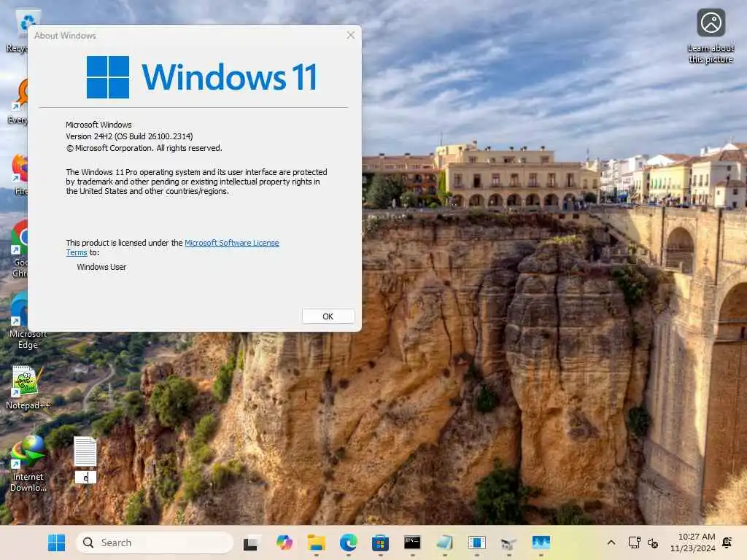Click the About Windows title bar text
This screenshot has width=747, height=560.
click(65, 36)
